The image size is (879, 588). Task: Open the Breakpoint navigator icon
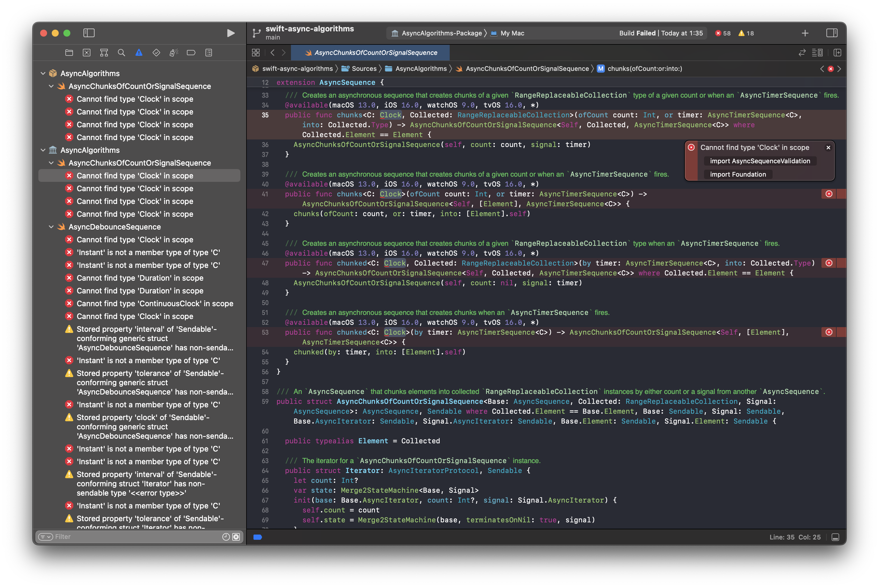(191, 53)
